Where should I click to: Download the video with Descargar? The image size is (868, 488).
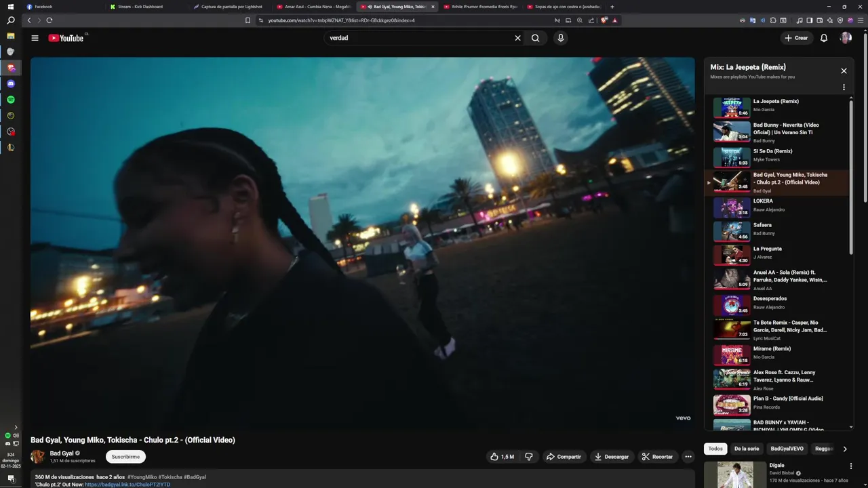pyautogui.click(x=612, y=457)
